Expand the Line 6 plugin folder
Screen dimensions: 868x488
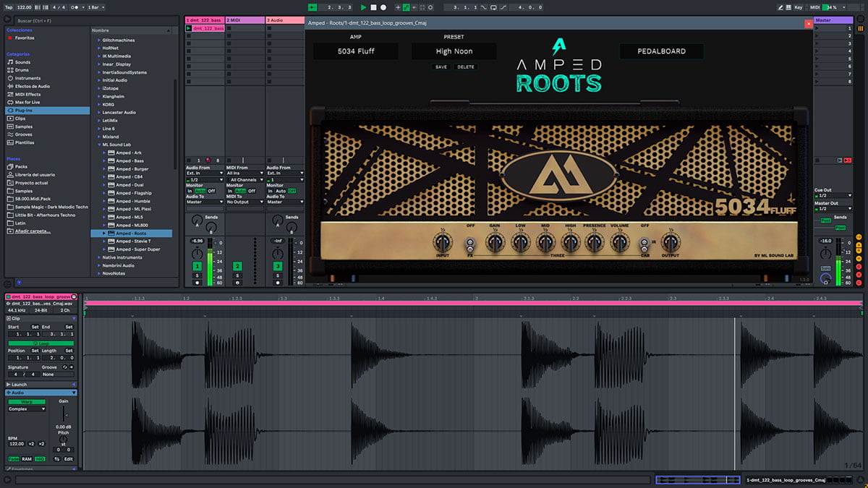(x=99, y=129)
